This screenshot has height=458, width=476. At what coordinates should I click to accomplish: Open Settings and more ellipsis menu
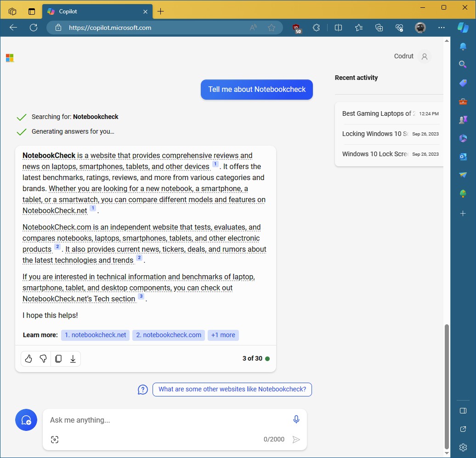(442, 28)
